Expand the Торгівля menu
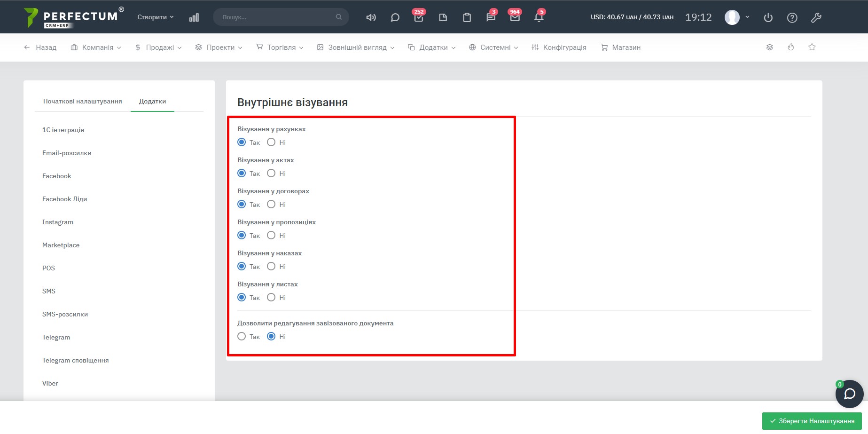This screenshot has height=434, width=868. pyautogui.click(x=280, y=47)
